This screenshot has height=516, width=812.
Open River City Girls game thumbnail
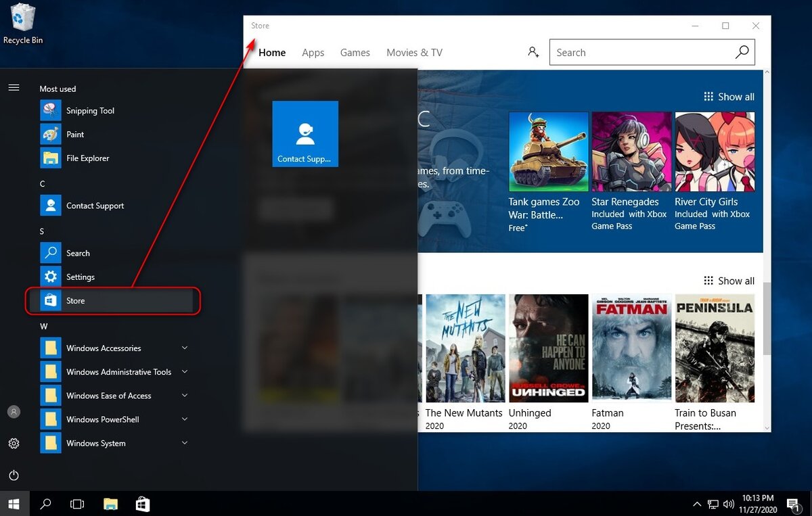click(715, 152)
